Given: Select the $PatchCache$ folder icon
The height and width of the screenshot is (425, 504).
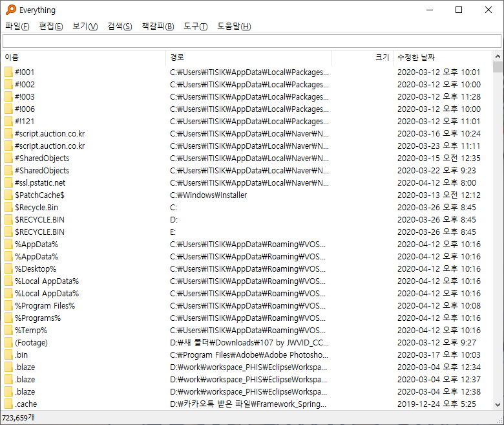Looking at the screenshot, I should click(x=8, y=195).
